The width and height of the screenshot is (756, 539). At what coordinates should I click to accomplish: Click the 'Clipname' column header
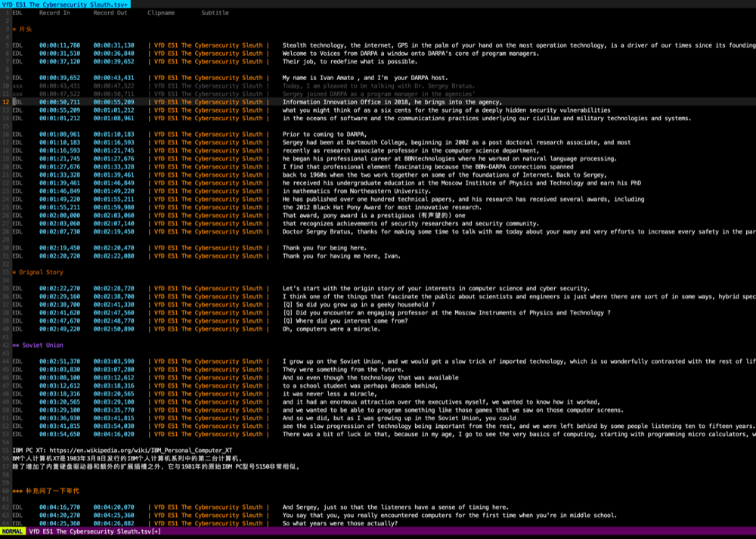click(x=161, y=13)
